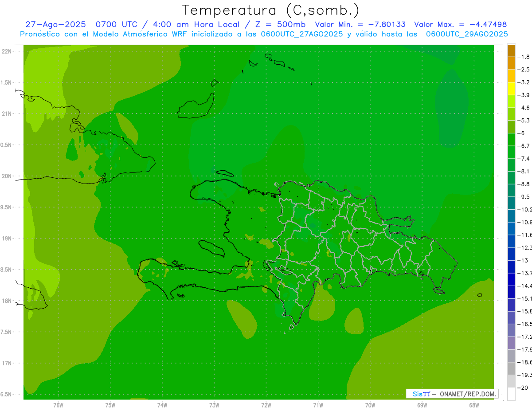This screenshot has width=532, height=411.
Task: Click the "-8.1" color scale value
Action: [x=524, y=171]
